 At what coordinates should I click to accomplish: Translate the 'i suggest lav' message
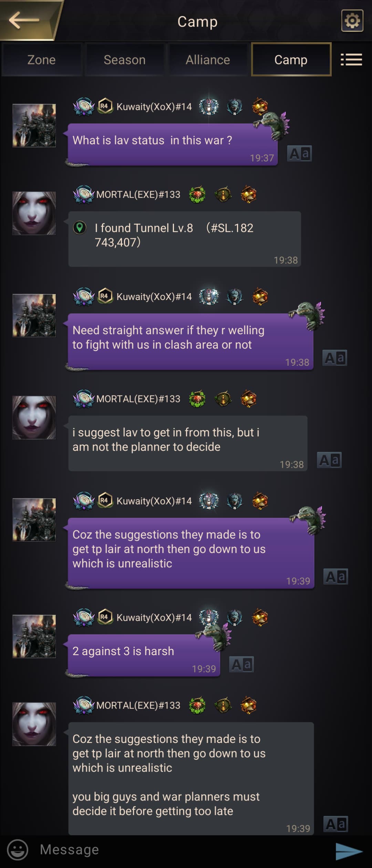pyautogui.click(x=329, y=460)
